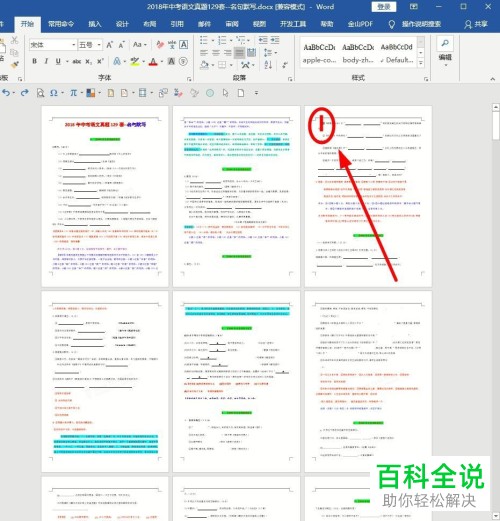Switch to the 开发工具 tab
Viewport: 500px width, 521px height.
tap(293, 24)
